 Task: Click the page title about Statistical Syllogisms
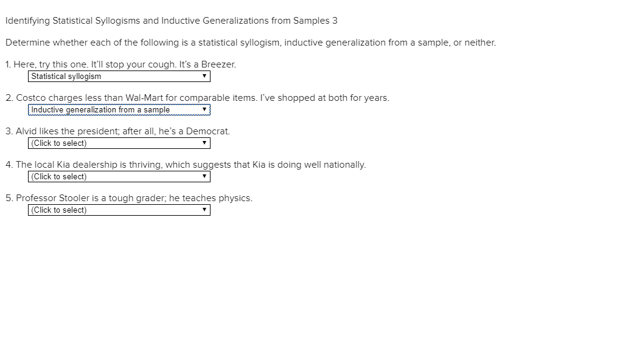(171, 20)
